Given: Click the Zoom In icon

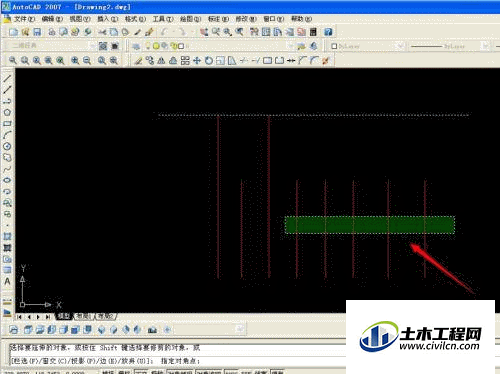Looking at the screenshot, I should click(75, 61).
